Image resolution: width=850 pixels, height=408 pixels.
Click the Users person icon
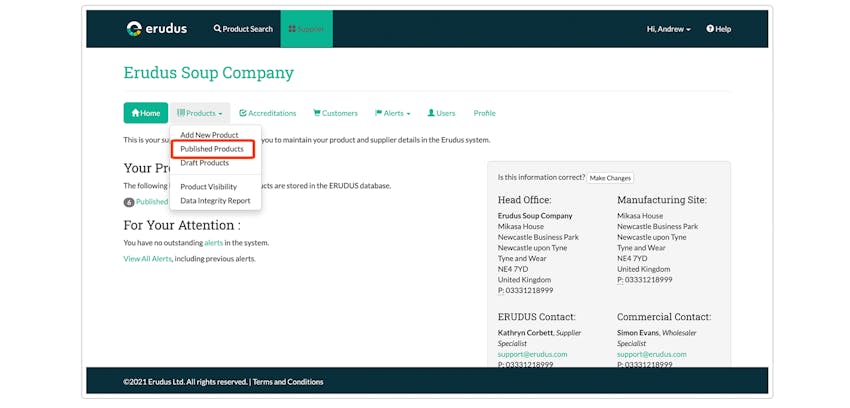(x=431, y=113)
